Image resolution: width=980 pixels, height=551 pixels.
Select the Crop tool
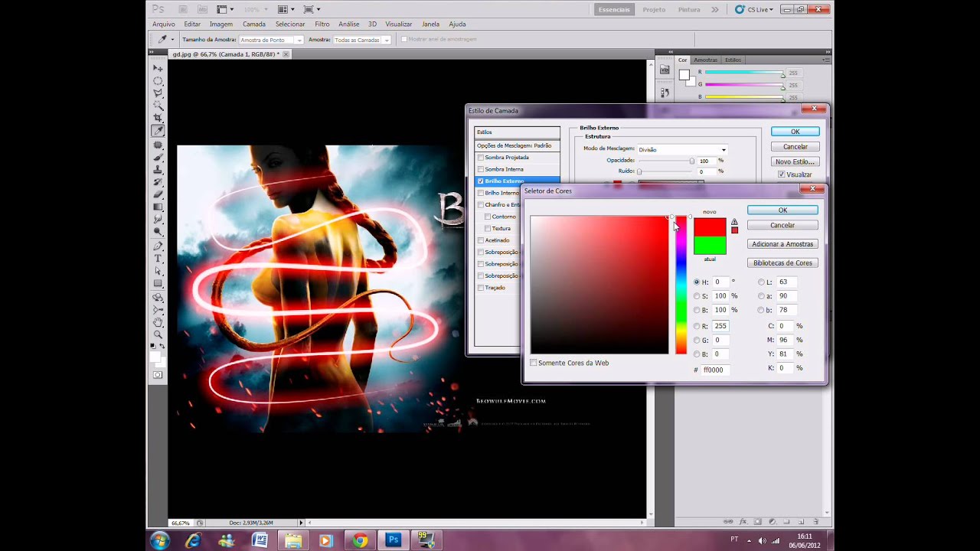[x=158, y=118]
